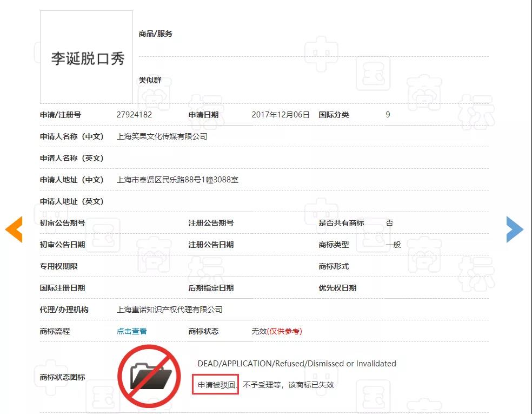This screenshot has width=532, height=414.
Task: Select application date 2017年12月06日
Action: pyautogui.click(x=281, y=115)
